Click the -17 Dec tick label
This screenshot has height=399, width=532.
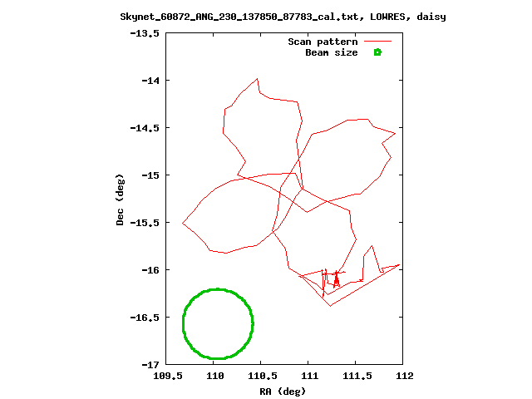point(150,365)
